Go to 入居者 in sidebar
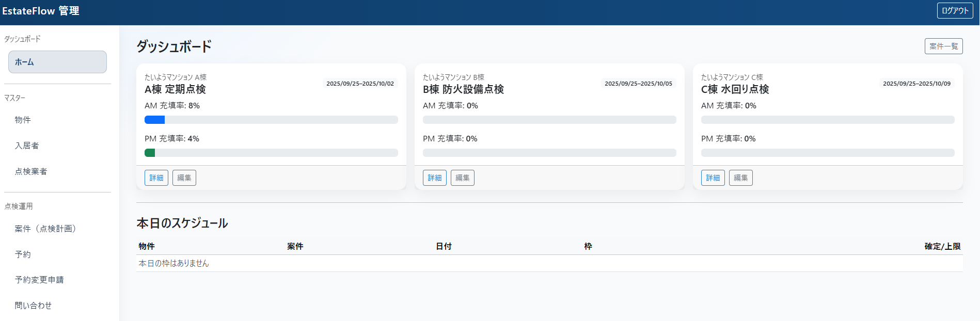 (x=27, y=146)
